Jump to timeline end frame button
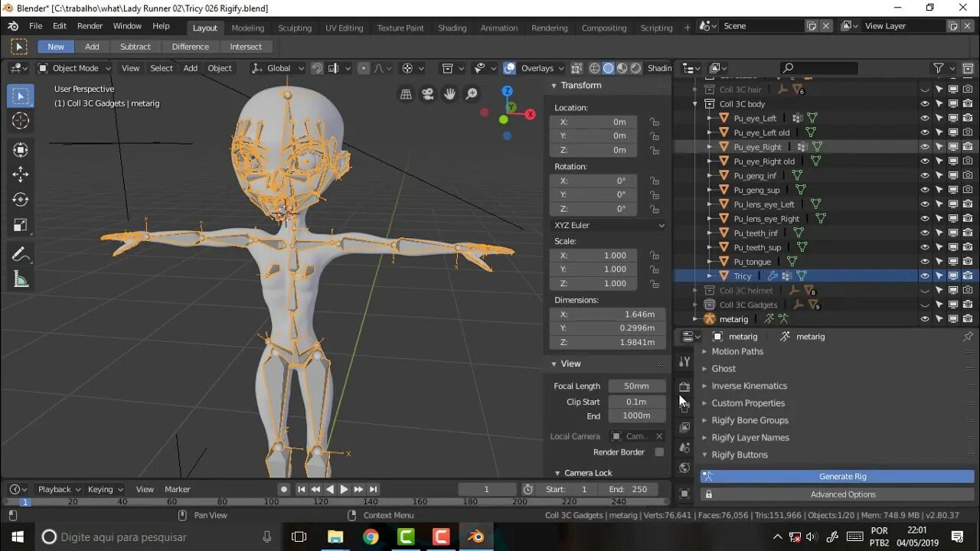Image resolution: width=980 pixels, height=551 pixels. 373,489
